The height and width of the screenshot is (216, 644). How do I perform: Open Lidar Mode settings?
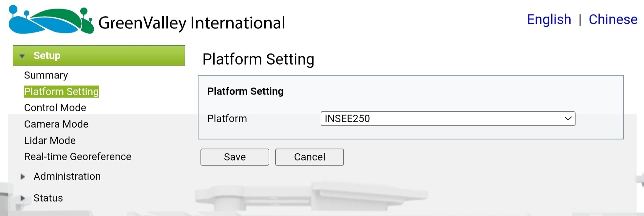[x=50, y=140]
